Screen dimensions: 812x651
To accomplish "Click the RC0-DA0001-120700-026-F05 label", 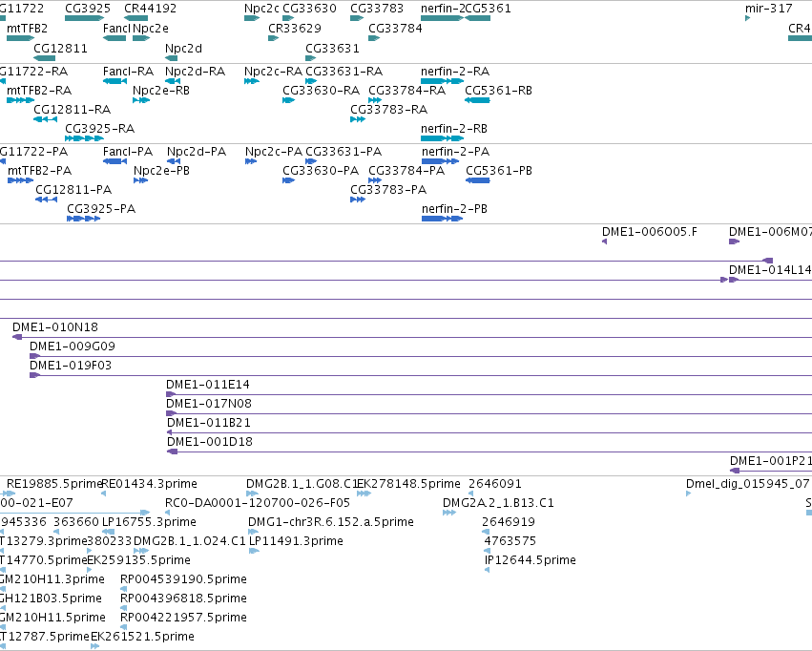I will pos(258,503).
